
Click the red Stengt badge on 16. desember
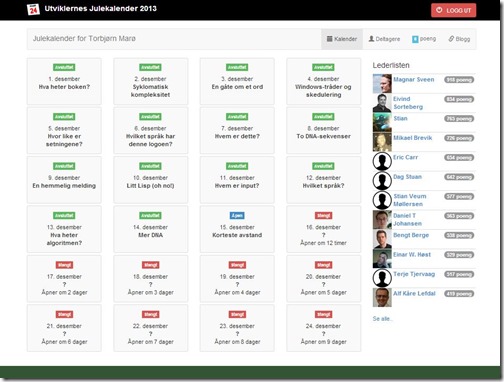point(323,216)
